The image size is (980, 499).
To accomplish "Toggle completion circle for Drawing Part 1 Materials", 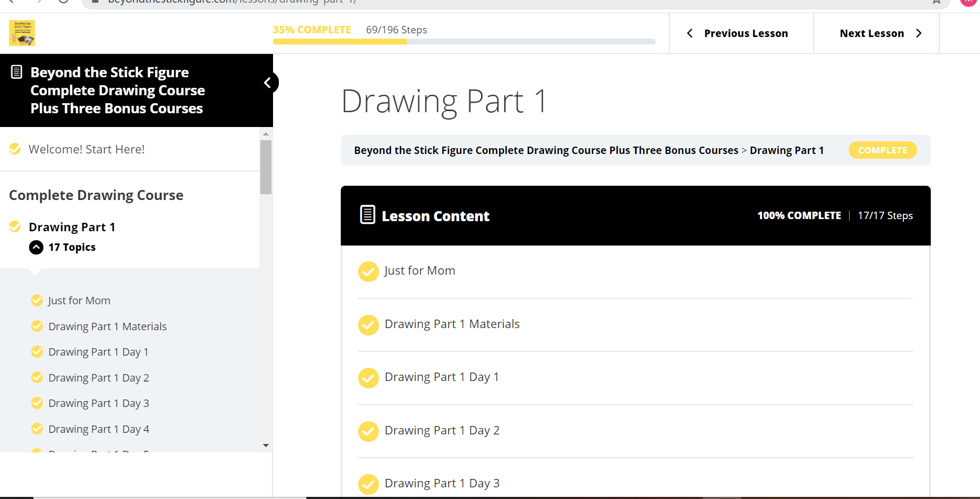I will click(368, 325).
